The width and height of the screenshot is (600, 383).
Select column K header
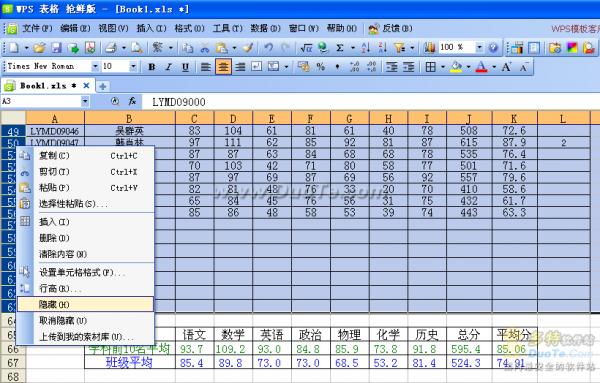[x=514, y=119]
